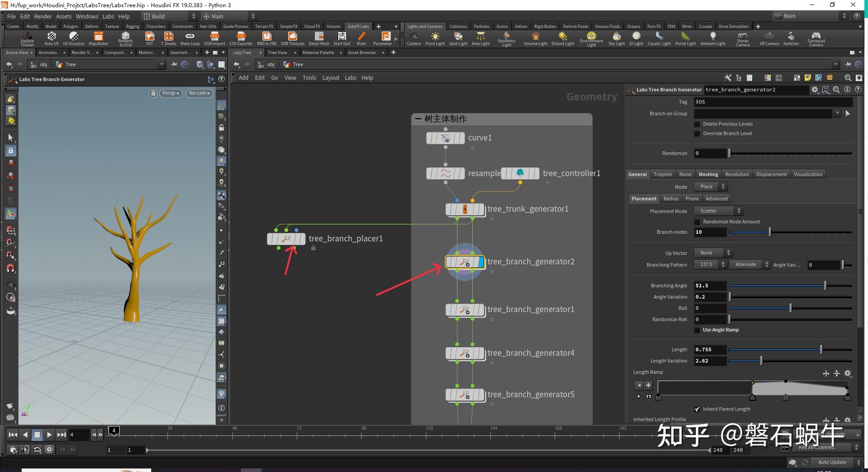Toggle the Inherit Parent Length checkbox

pos(697,409)
